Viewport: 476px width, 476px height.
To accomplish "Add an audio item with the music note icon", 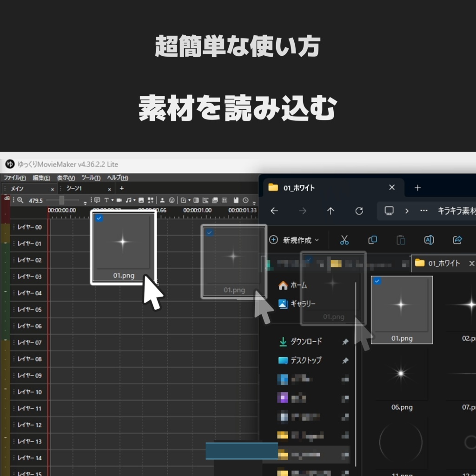I will (129, 200).
